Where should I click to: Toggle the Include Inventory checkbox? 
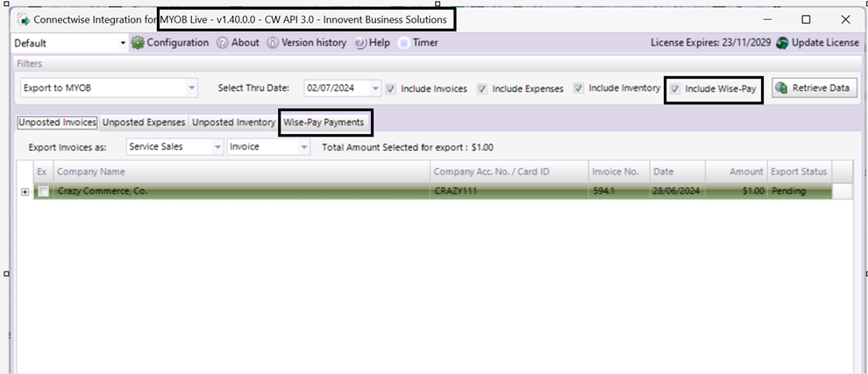579,88
